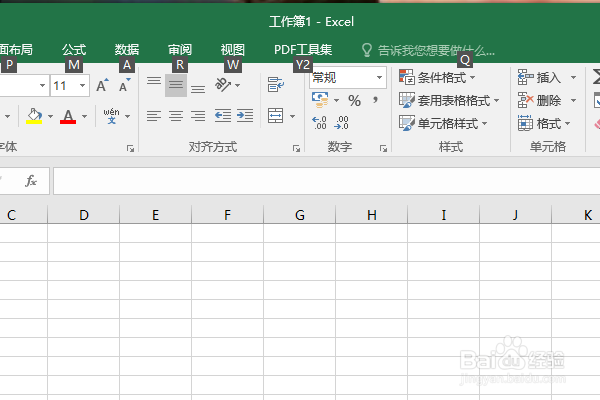Apply the accounting number format

[x=320, y=100]
